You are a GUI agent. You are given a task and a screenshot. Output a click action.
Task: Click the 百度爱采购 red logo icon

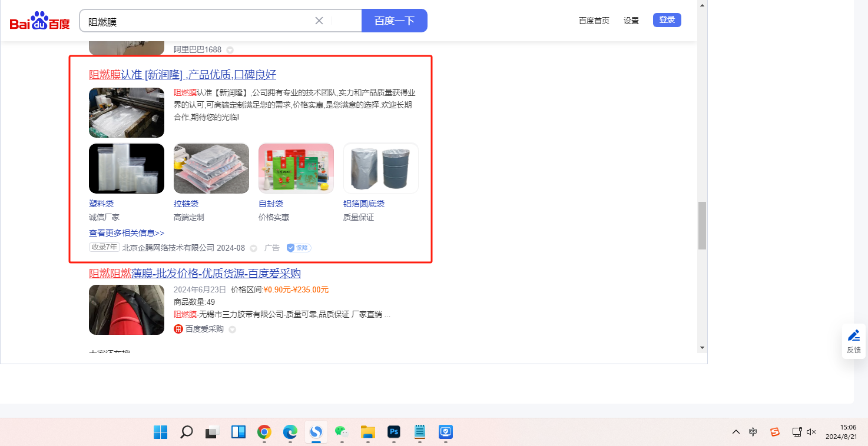[x=178, y=329]
